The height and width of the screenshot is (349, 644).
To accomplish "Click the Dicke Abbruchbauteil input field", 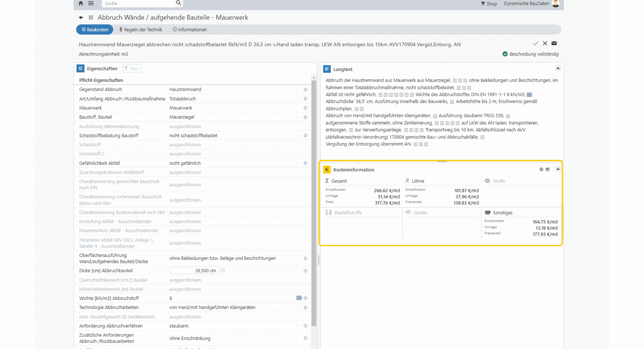I will point(194,270).
